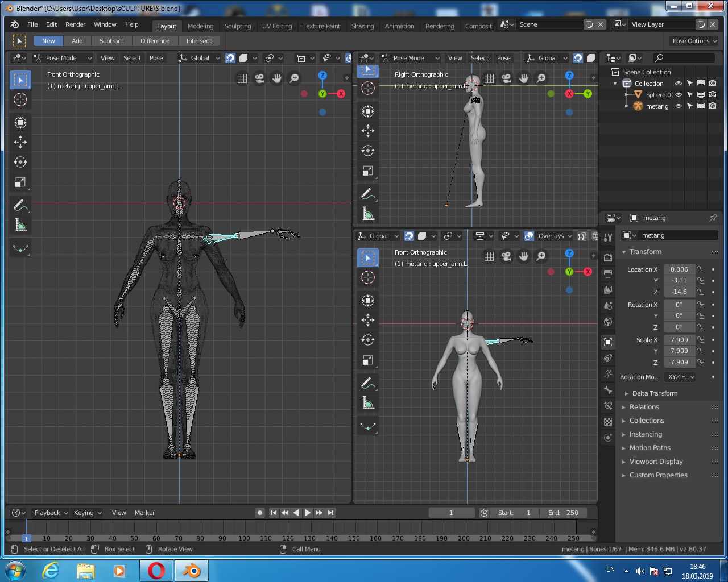
Task: Activate the Move tool in left viewport
Action: pos(20,142)
